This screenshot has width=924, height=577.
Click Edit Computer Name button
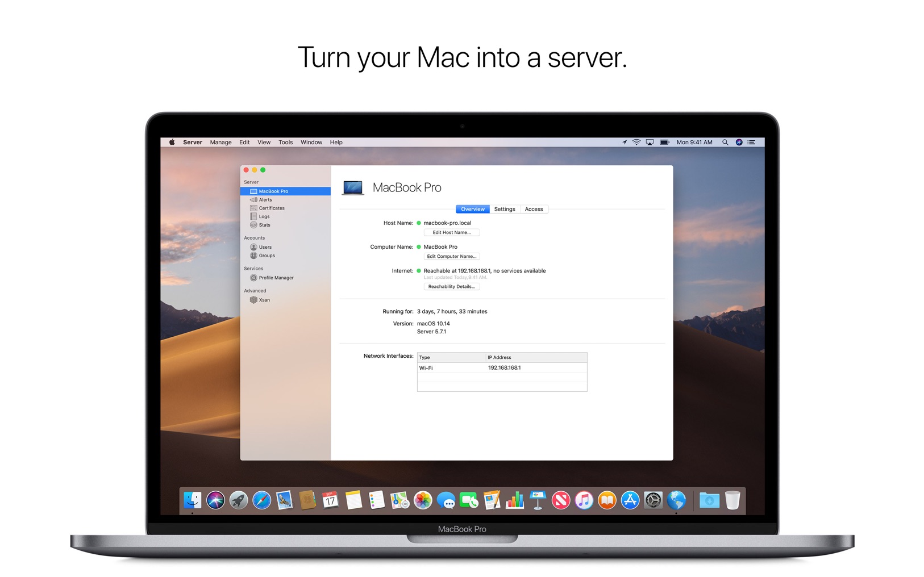click(451, 257)
